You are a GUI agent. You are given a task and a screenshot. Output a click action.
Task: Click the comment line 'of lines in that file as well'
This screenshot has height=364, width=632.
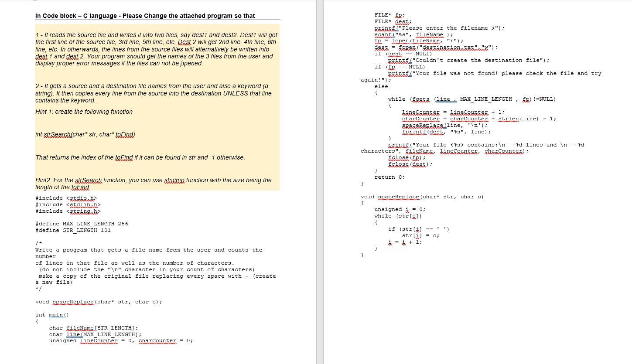(135, 263)
